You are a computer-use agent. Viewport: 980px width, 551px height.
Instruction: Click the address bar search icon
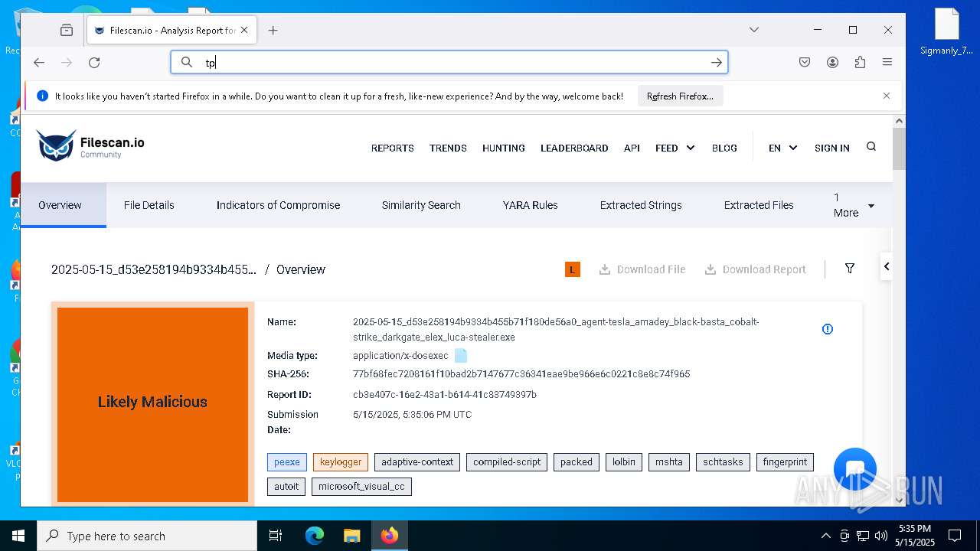(187, 62)
